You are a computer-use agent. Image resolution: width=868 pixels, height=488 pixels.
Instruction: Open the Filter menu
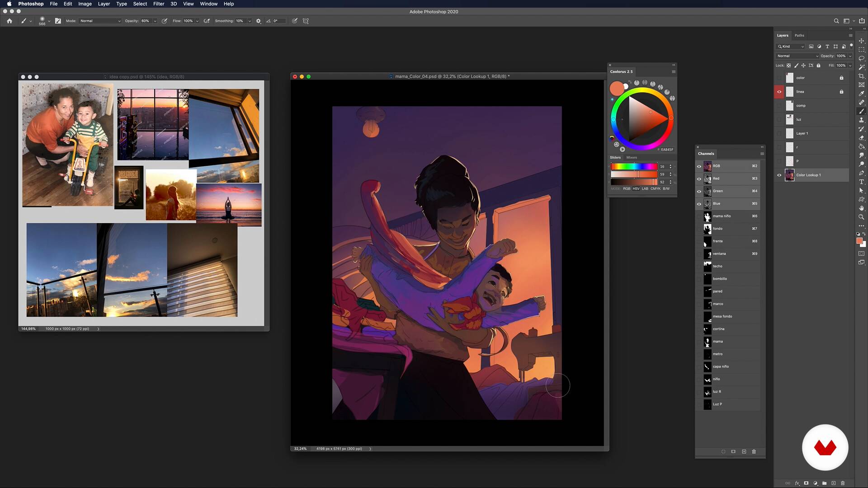coord(159,4)
